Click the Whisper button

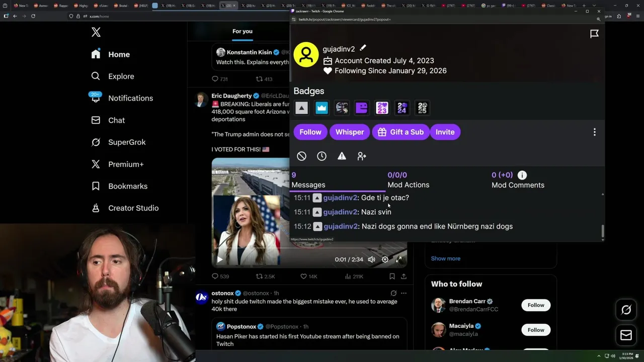pos(350,132)
